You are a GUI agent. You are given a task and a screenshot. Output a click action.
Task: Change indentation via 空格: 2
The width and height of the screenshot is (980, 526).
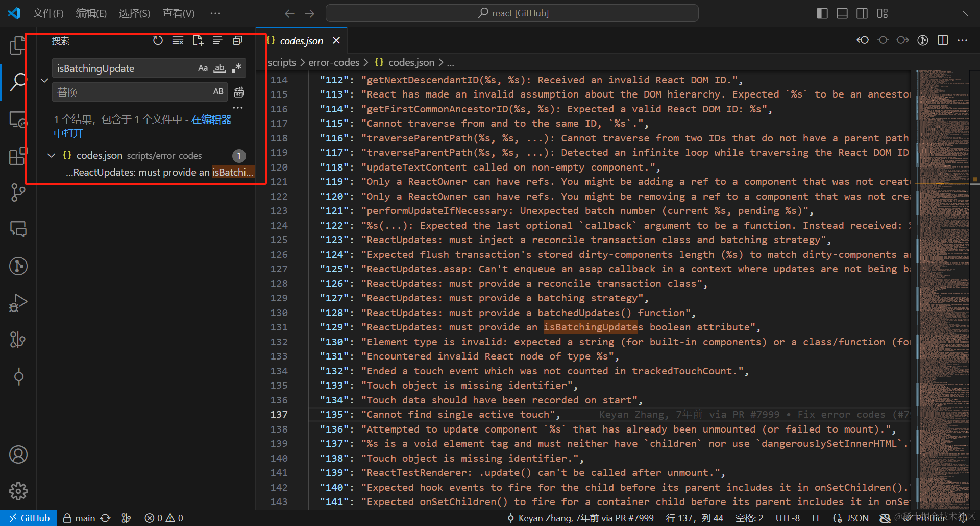749,518
